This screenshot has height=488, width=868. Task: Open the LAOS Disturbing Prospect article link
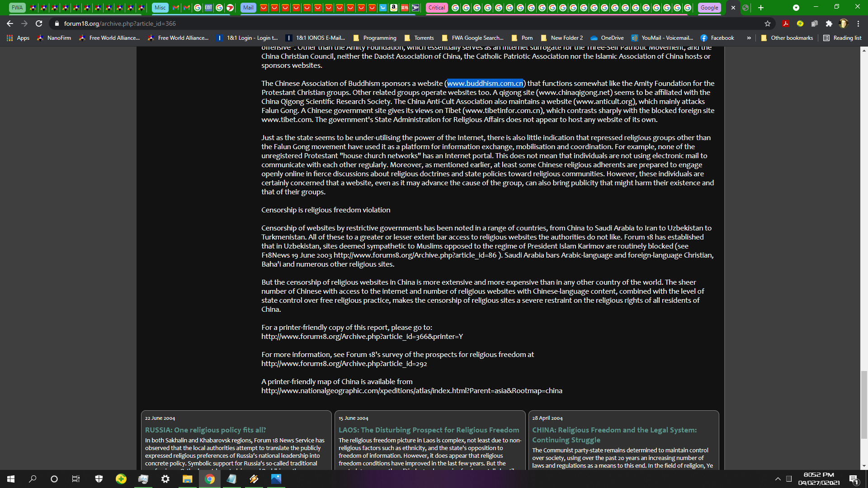[429, 430]
